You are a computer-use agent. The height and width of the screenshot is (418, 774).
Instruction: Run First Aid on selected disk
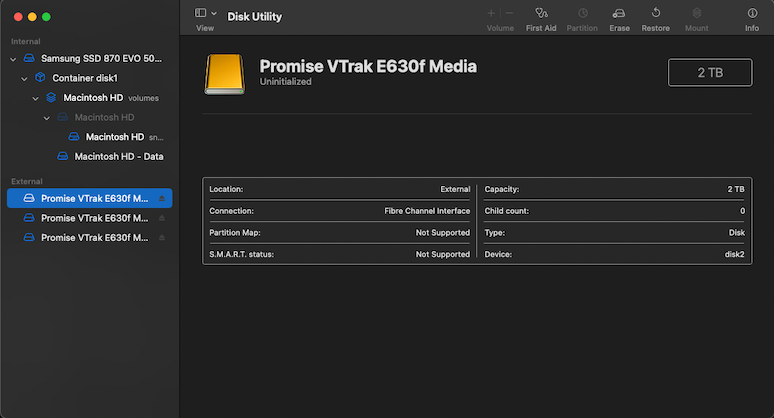click(541, 19)
